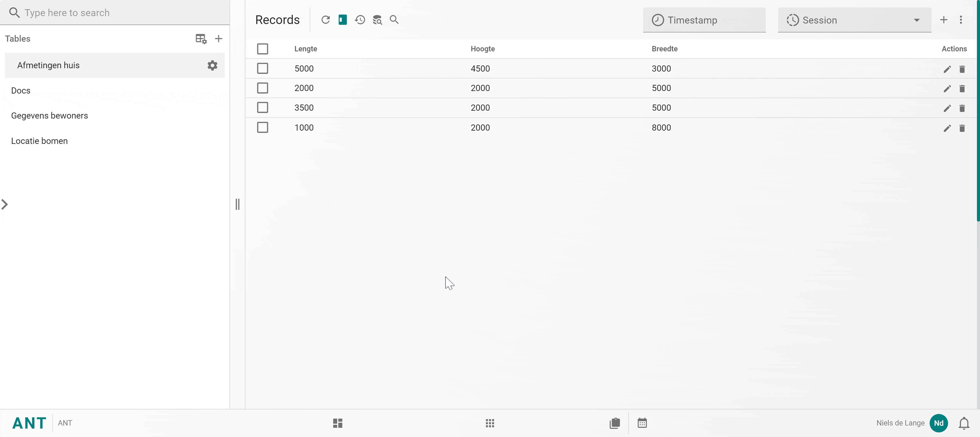Open the apps grid icon in bottom bar

pyautogui.click(x=490, y=423)
